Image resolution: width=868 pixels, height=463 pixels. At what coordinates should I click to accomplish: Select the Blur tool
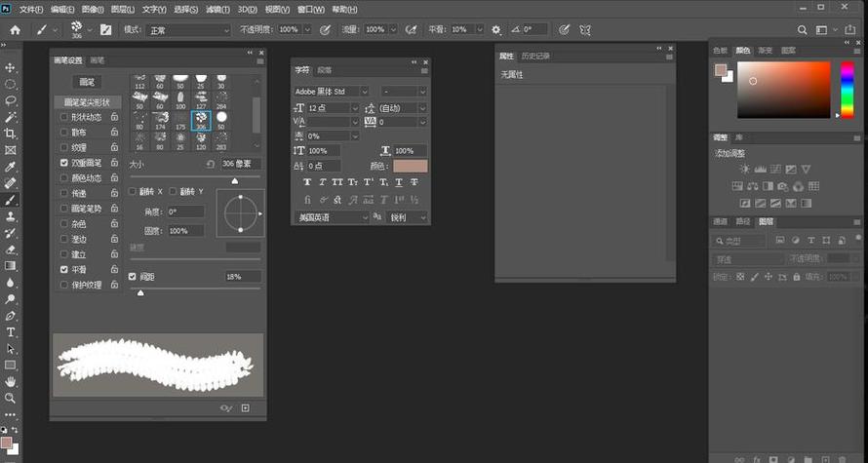pyautogui.click(x=10, y=283)
